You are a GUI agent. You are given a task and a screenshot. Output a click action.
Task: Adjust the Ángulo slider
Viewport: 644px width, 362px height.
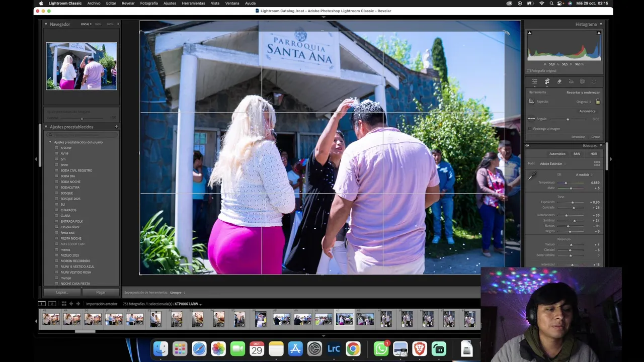pyautogui.click(x=568, y=119)
